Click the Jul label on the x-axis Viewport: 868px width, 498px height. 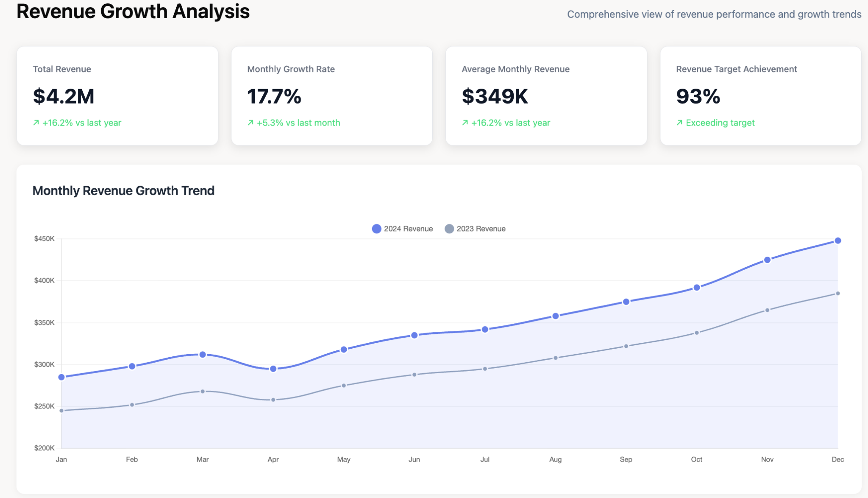485,459
